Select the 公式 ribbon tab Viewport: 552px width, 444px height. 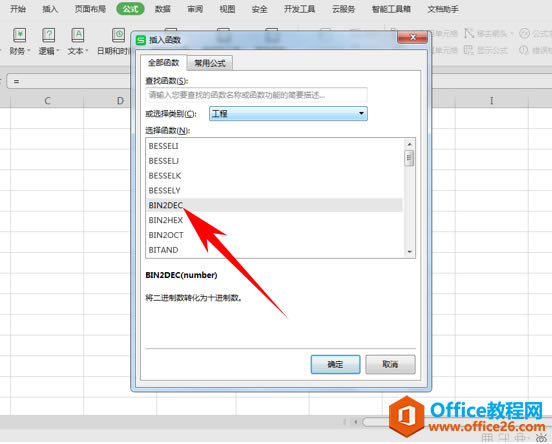[130, 9]
